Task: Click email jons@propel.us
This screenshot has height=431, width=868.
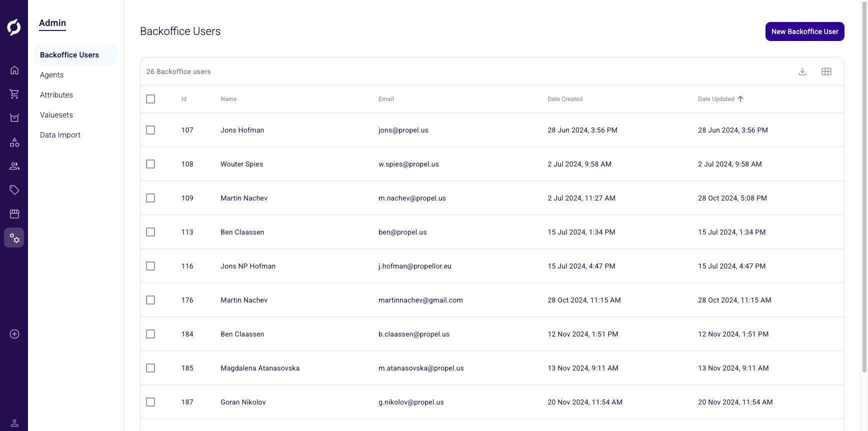Action: 403,130
